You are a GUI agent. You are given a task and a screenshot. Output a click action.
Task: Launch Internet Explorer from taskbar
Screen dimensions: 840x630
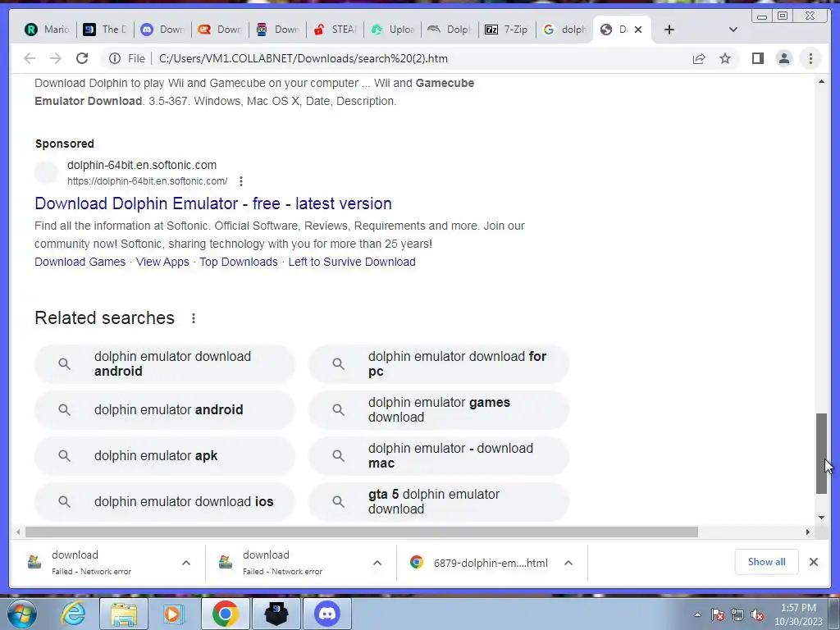point(73,614)
